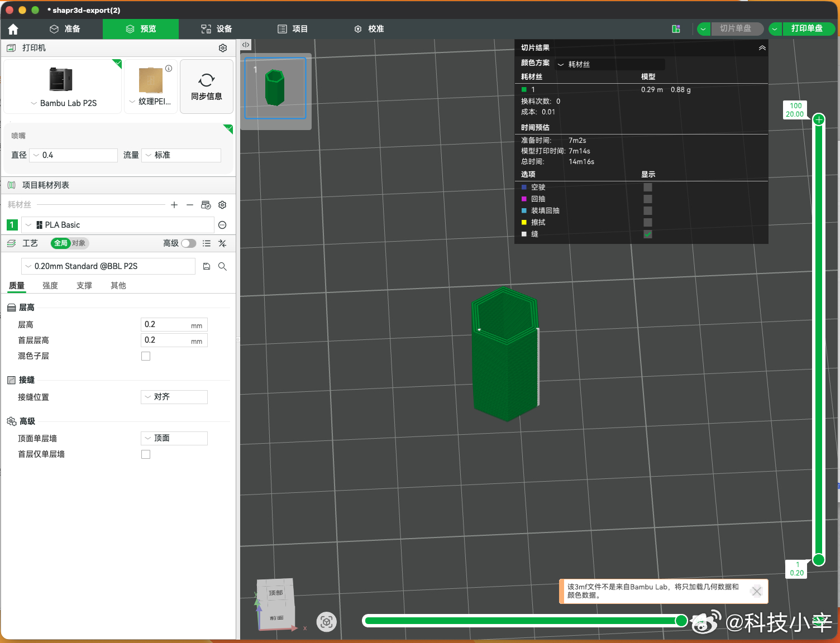Select the 强度 settings tab
This screenshot has height=643, width=840.
pos(50,286)
